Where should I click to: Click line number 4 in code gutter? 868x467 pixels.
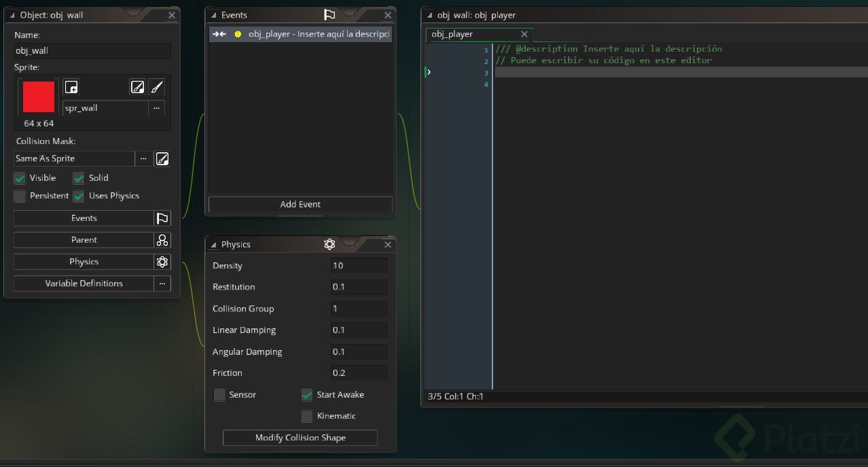click(x=486, y=84)
